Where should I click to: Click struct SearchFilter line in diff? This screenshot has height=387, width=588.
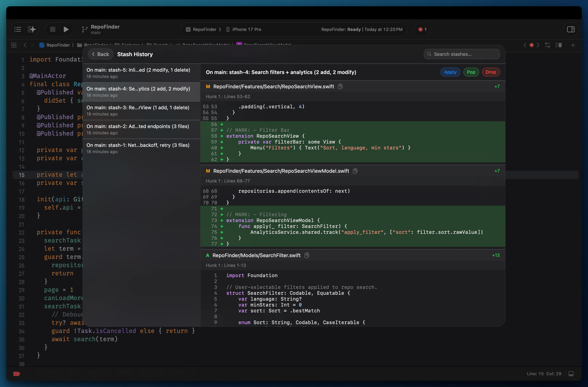[353, 293]
